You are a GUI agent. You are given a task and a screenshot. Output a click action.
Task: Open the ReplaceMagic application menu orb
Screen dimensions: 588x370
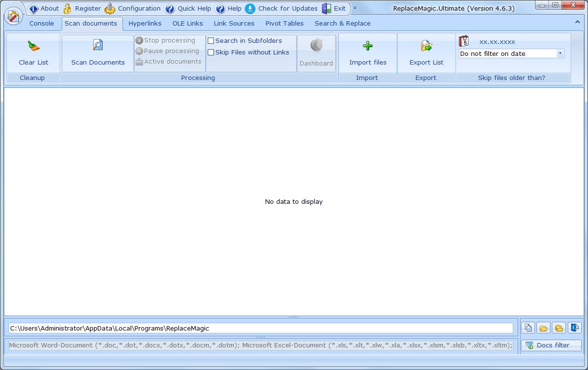[13, 16]
